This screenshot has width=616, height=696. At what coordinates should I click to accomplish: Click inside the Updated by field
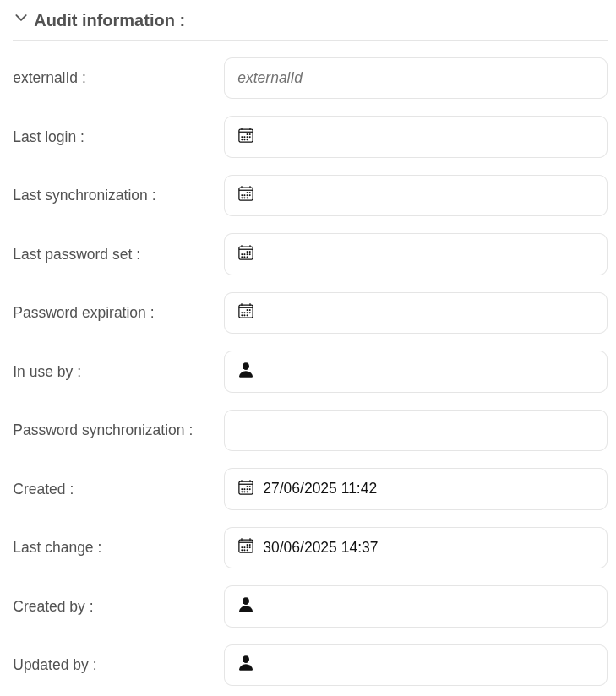pyautogui.click(x=416, y=666)
